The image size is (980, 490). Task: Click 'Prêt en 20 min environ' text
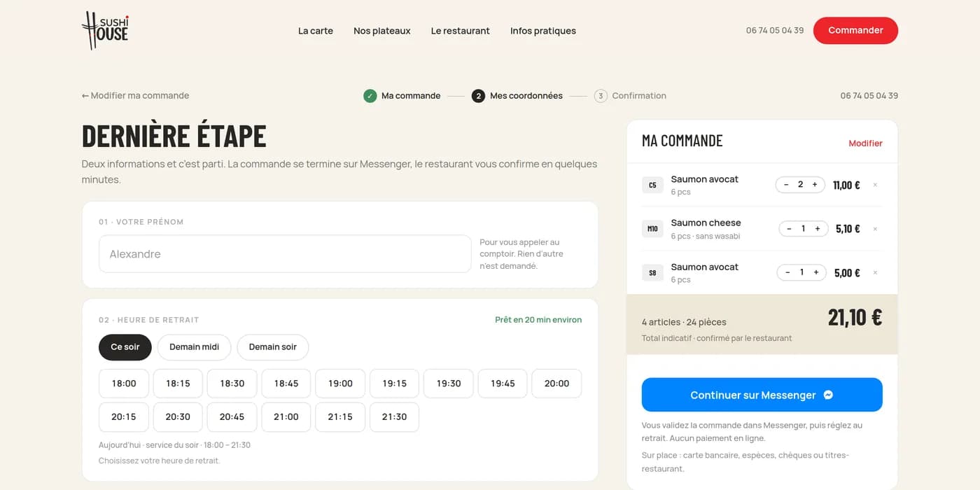click(x=538, y=320)
